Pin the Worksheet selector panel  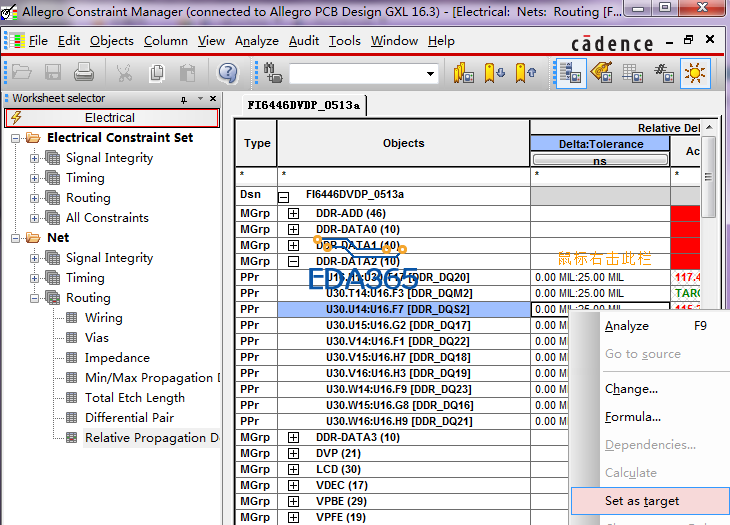[184, 99]
